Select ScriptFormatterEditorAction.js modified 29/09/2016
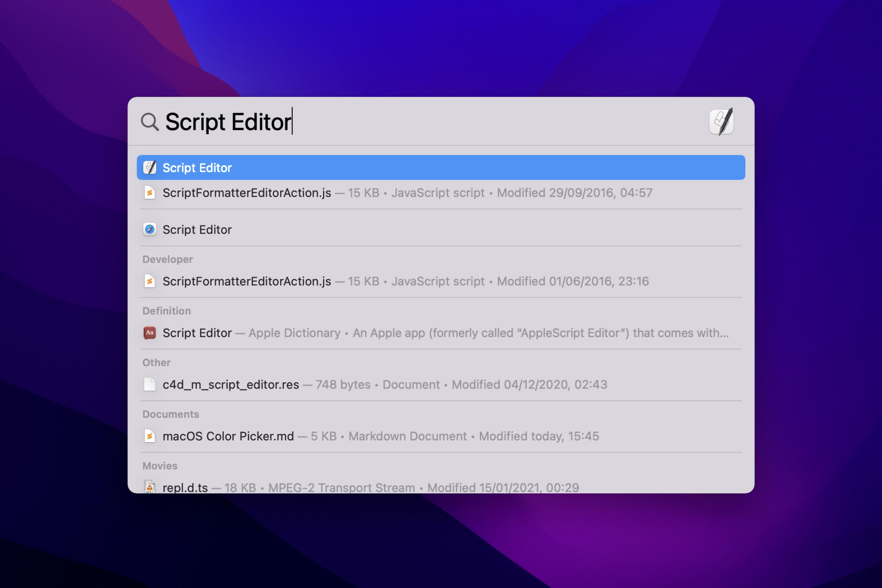This screenshot has height=588, width=882. 441,193
